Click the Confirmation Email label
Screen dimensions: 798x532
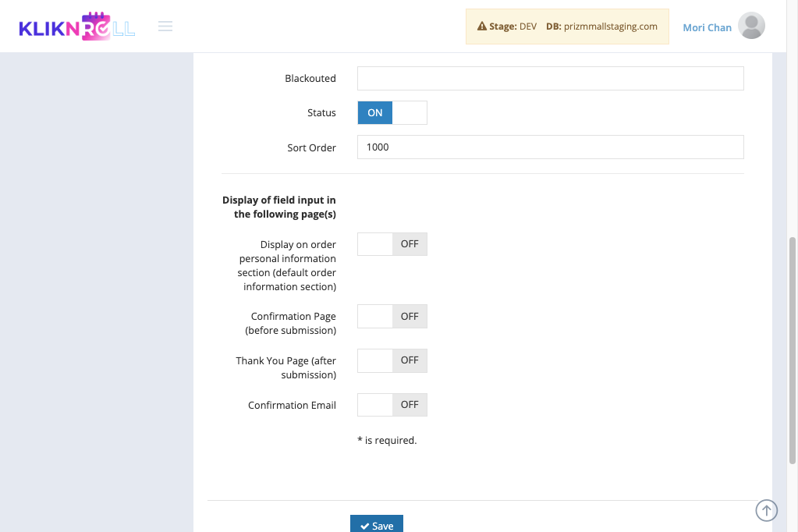pyautogui.click(x=292, y=405)
